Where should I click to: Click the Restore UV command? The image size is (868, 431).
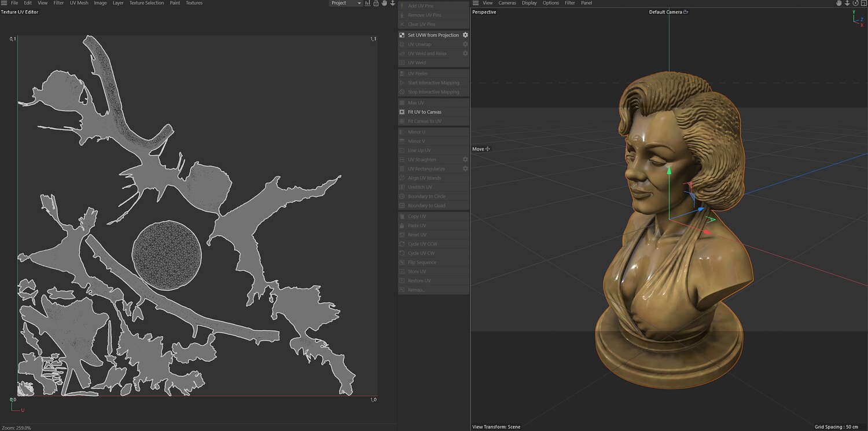pyautogui.click(x=433, y=281)
